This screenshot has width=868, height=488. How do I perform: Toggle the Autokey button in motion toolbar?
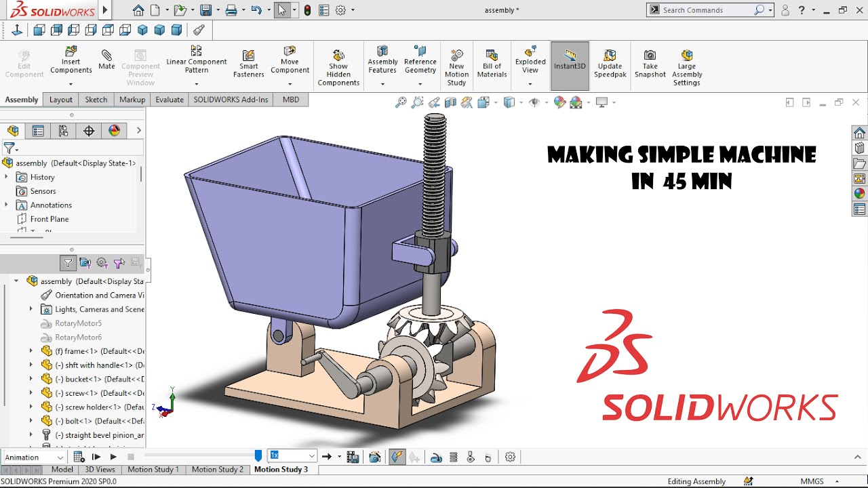[x=397, y=457]
